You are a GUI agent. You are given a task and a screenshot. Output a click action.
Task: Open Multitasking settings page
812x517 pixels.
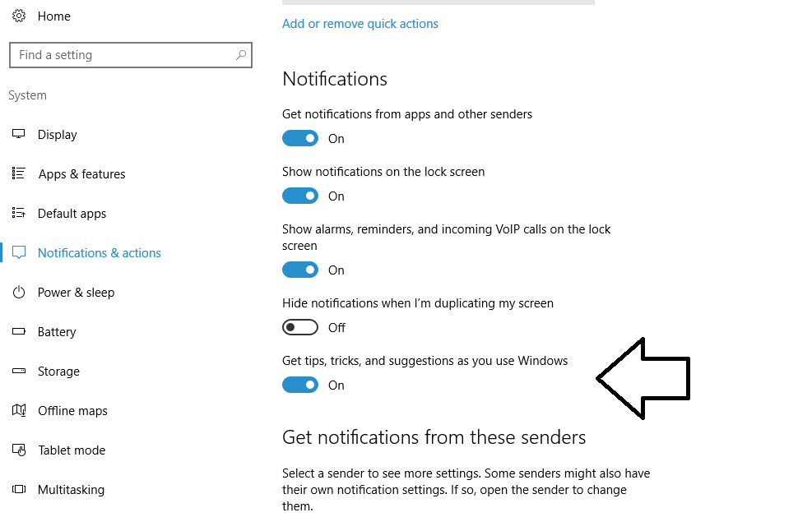tap(71, 490)
